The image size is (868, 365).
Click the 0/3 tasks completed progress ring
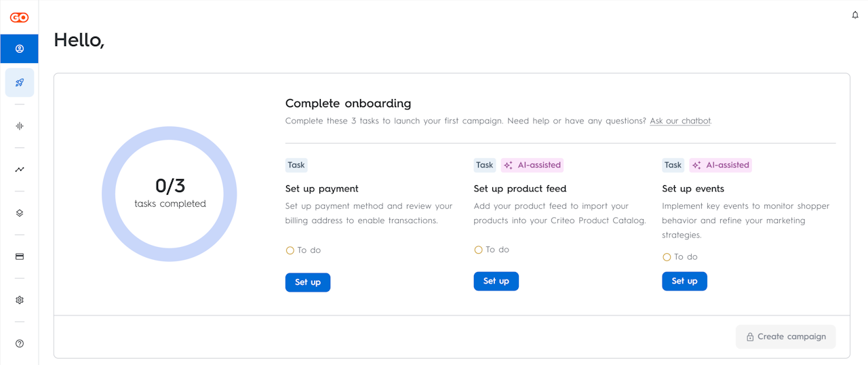[x=170, y=193]
